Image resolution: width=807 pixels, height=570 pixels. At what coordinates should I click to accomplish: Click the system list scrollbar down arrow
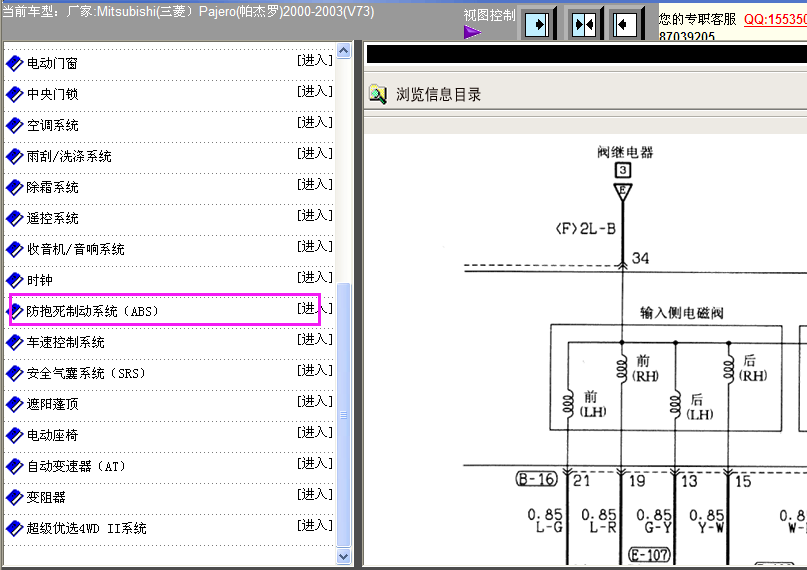coord(343,556)
